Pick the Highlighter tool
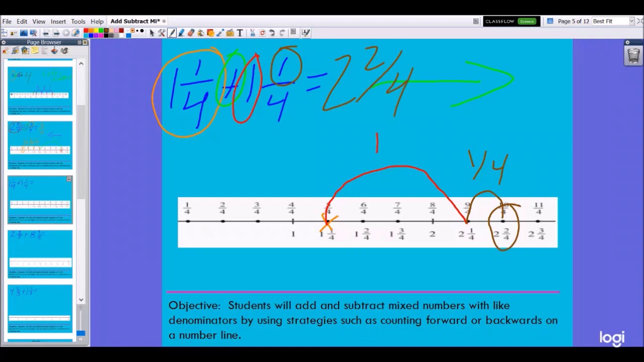This screenshot has width=644, height=362. point(181,33)
